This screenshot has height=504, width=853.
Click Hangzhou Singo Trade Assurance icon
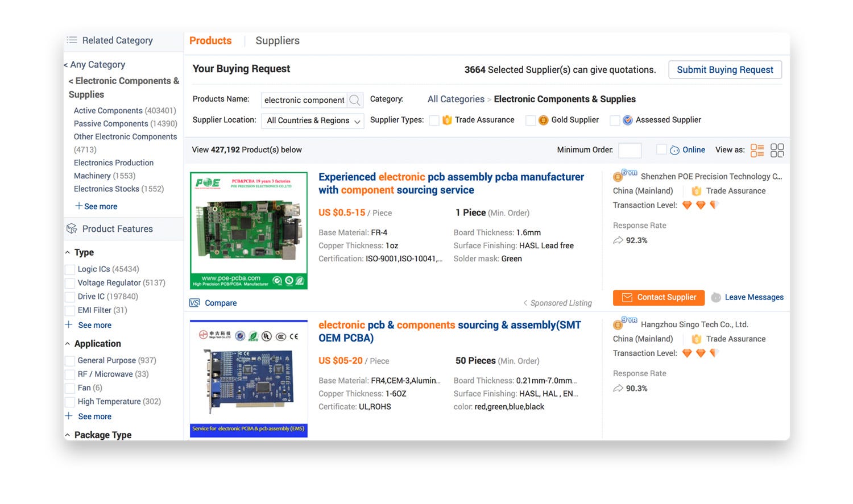coord(696,339)
